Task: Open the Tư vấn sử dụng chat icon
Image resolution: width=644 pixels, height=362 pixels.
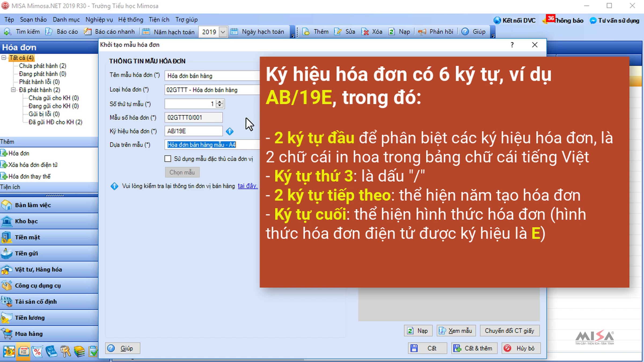Action: tap(593, 20)
